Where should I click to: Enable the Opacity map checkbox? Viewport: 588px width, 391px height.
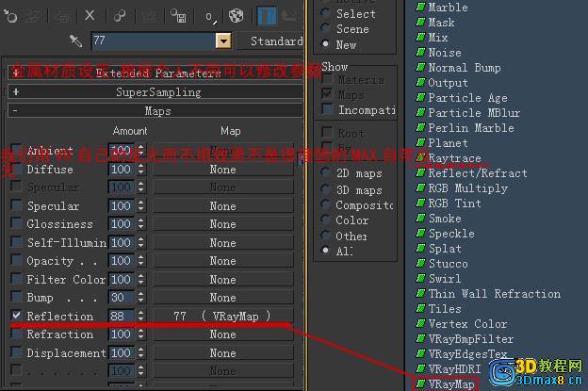16,260
